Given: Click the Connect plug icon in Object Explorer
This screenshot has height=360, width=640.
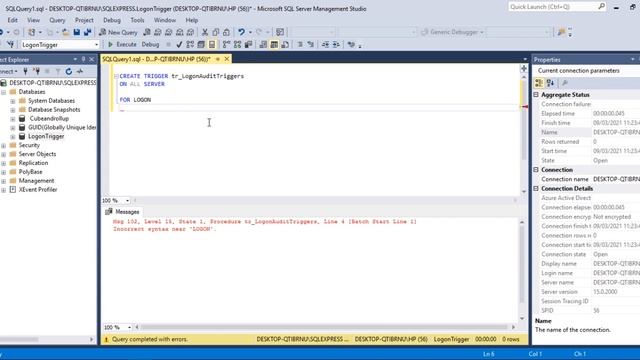Looking at the screenshot, I should point(25,71).
